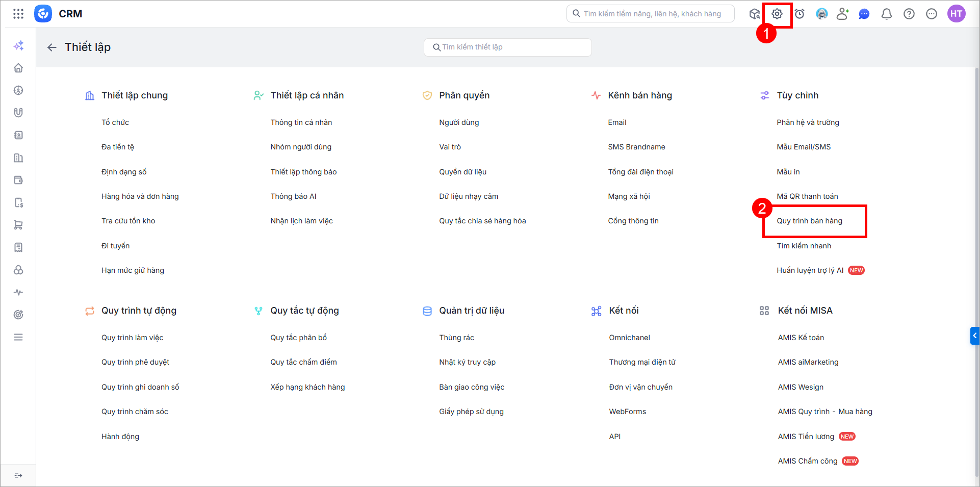This screenshot has height=487, width=980.
Task: Open the settings gear icon
Action: [777, 14]
